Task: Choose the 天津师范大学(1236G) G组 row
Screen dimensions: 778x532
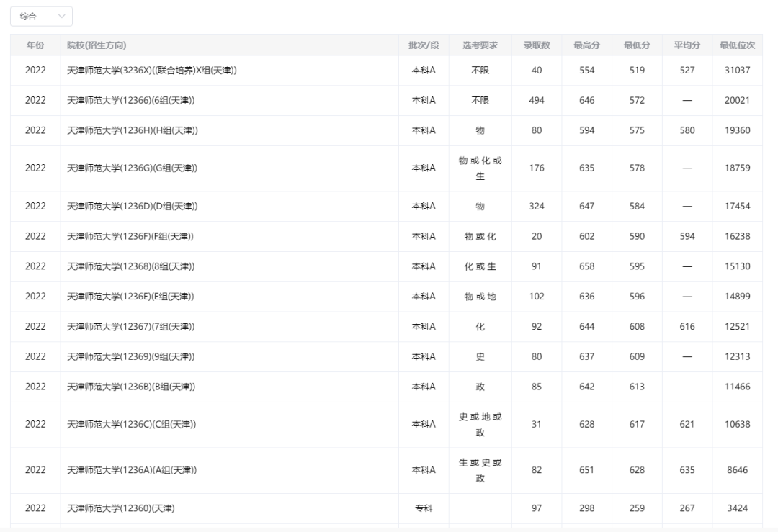Action: [132, 168]
